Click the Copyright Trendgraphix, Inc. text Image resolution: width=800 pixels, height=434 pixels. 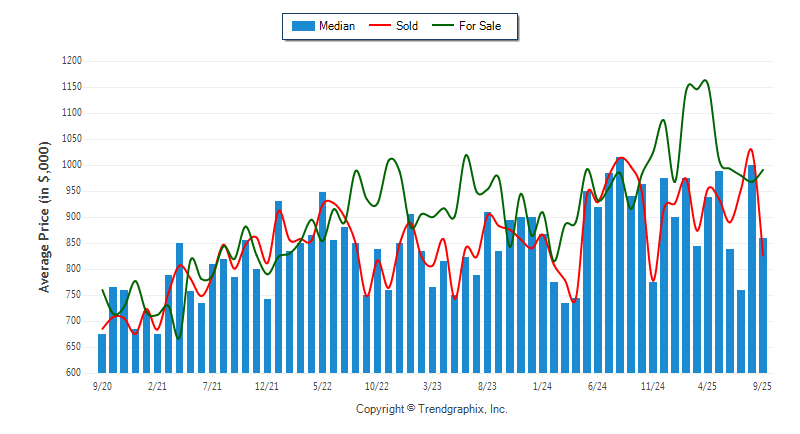click(x=431, y=410)
